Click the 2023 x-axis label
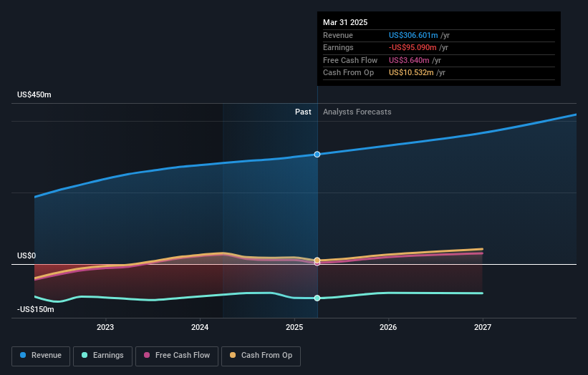This screenshot has height=375, width=588. click(x=105, y=327)
